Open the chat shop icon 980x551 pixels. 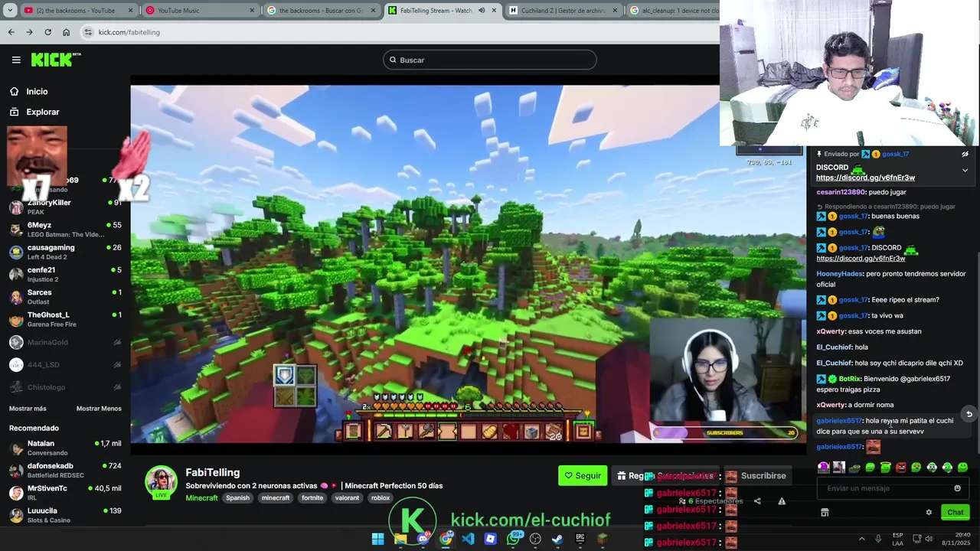[x=825, y=513]
